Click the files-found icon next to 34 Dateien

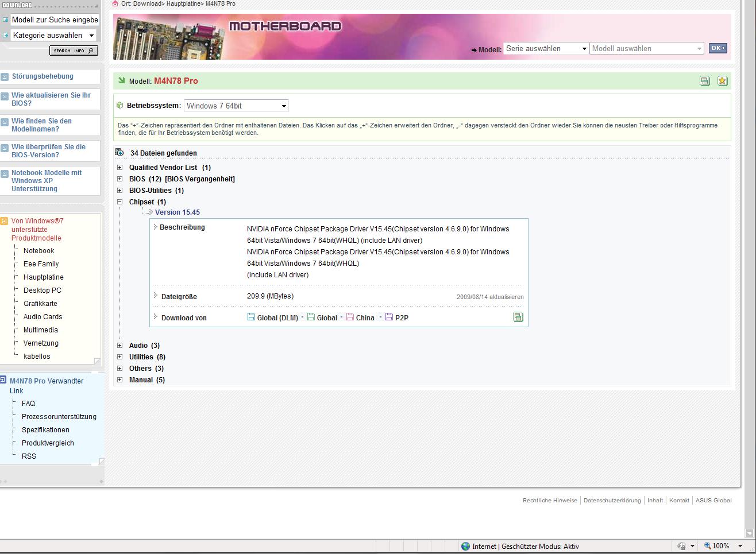(119, 153)
